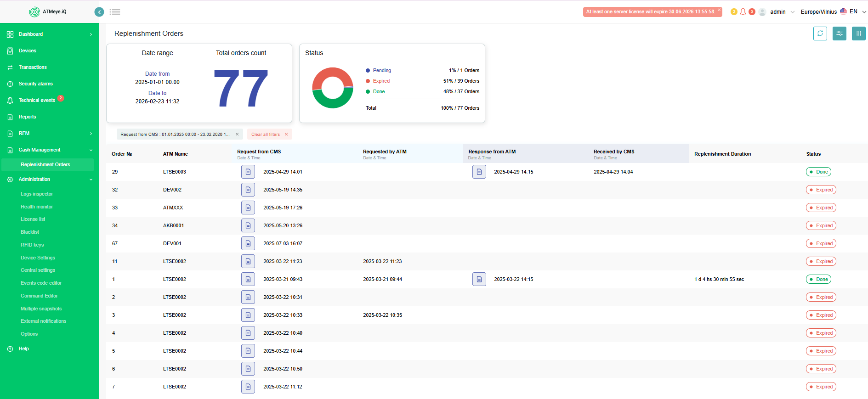Click the refresh icon button
This screenshot has width=868, height=399.
(820, 34)
